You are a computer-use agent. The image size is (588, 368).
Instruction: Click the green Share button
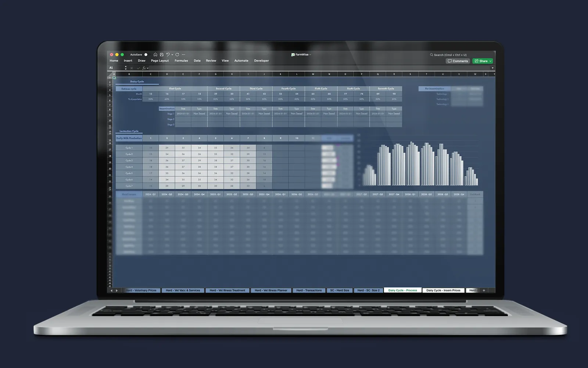(483, 61)
